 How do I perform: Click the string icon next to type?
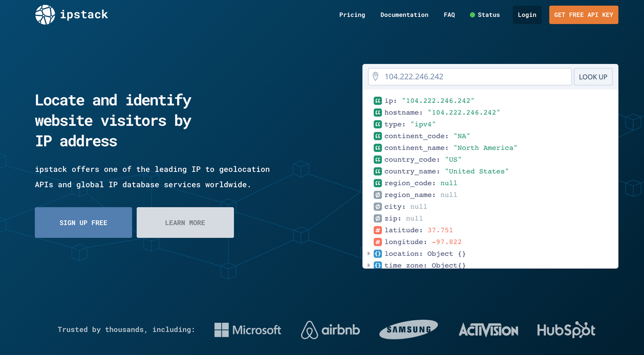click(378, 124)
